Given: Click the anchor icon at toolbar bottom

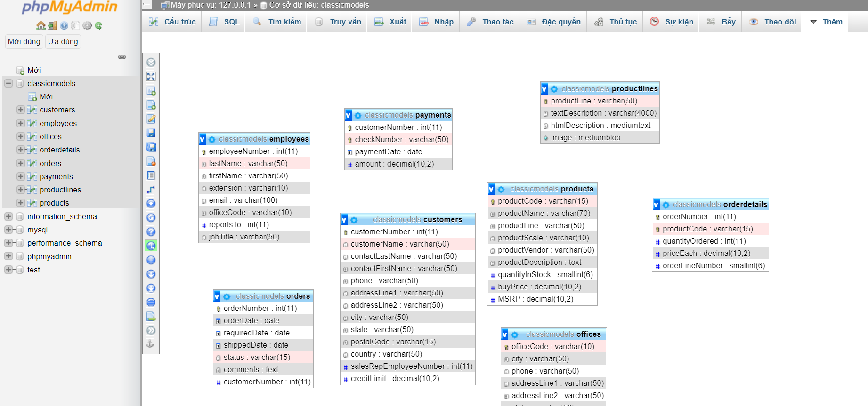Looking at the screenshot, I should [151, 344].
